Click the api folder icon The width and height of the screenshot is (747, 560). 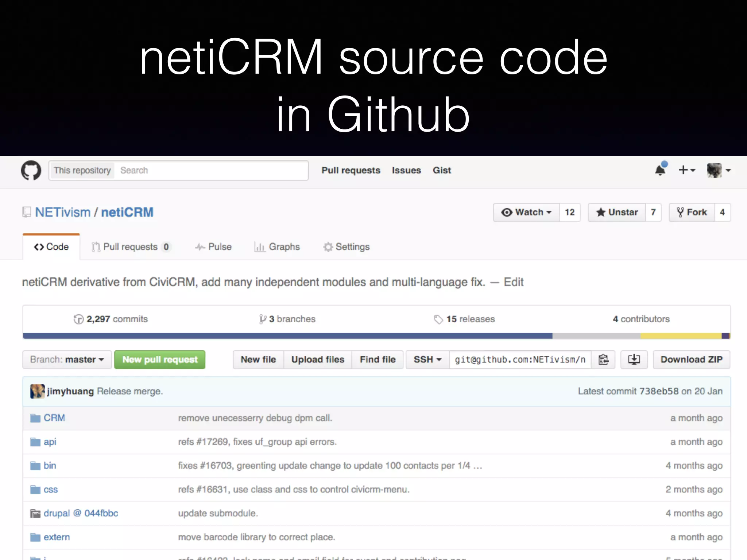(35, 442)
